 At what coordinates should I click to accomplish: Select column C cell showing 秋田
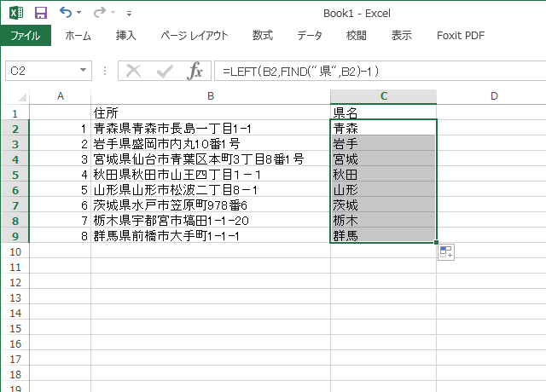tap(383, 174)
